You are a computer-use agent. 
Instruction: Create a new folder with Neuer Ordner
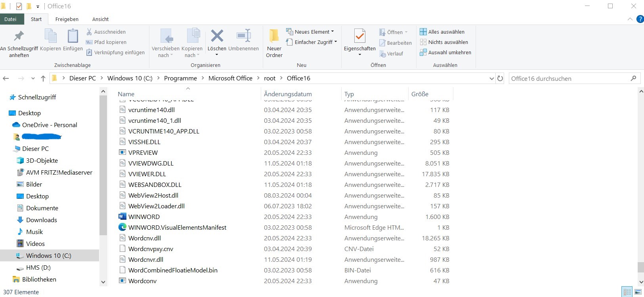274,44
